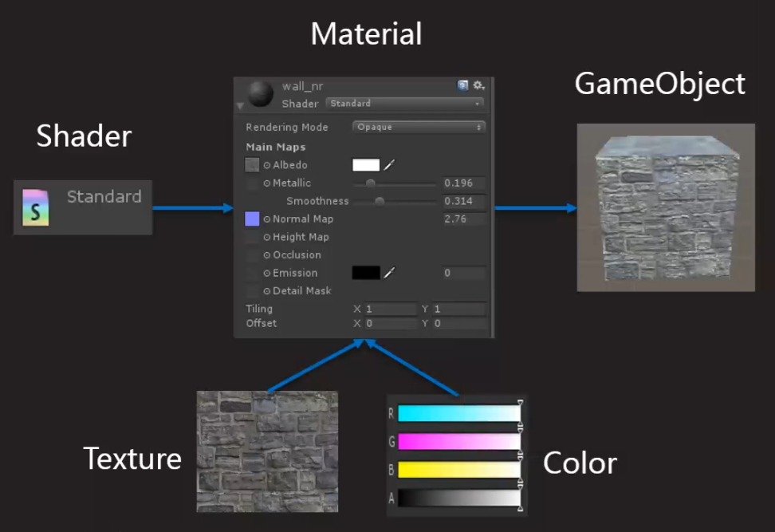Image resolution: width=775 pixels, height=532 pixels.
Task: Open the Albedo texture picker circle
Action: (267, 165)
